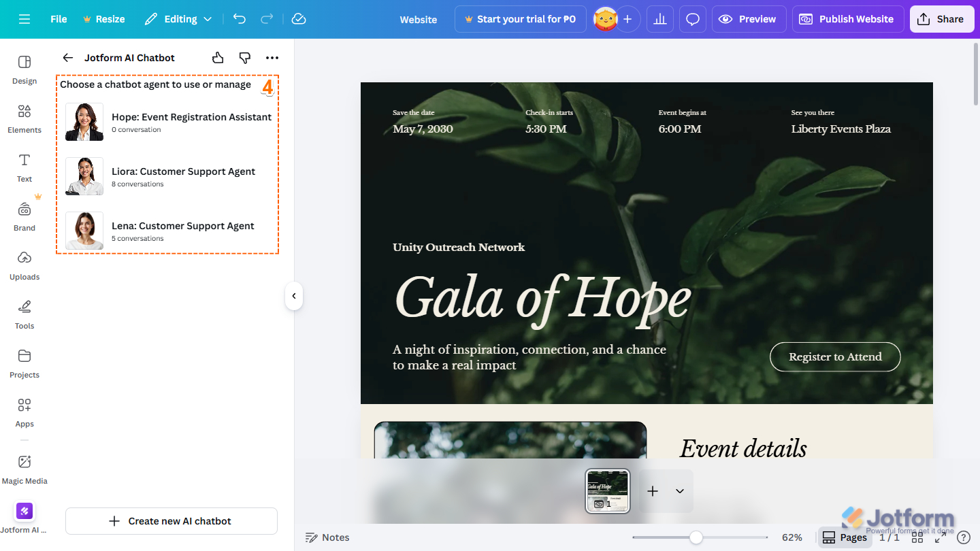This screenshot has width=980, height=551.
Task: Toggle the Notes panel
Action: pyautogui.click(x=327, y=537)
